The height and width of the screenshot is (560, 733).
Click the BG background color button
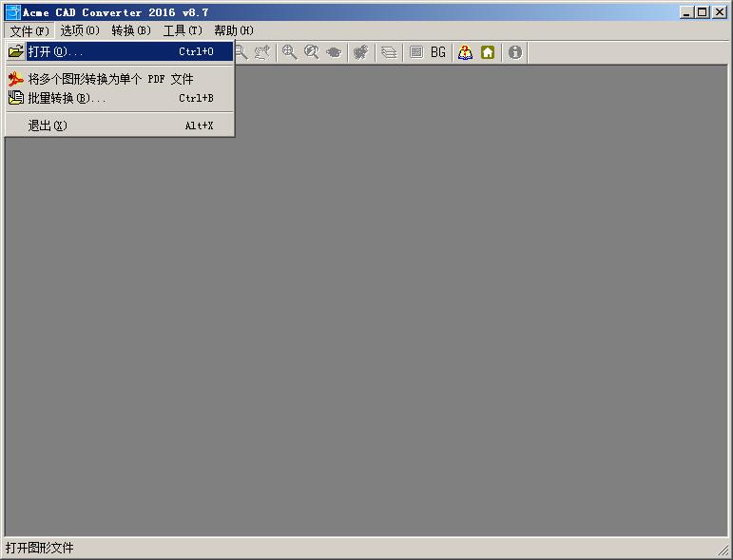pos(438,52)
